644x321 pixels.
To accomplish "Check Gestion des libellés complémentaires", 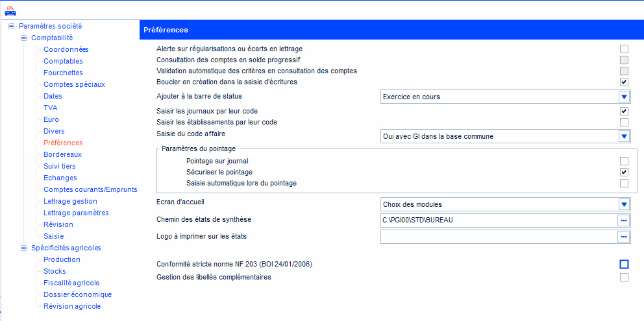I will (624, 278).
